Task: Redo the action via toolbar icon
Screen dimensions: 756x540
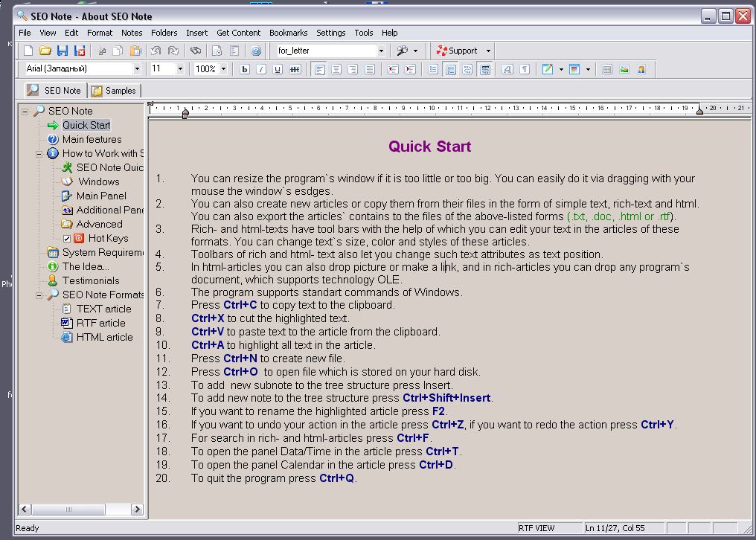Action: 173,51
